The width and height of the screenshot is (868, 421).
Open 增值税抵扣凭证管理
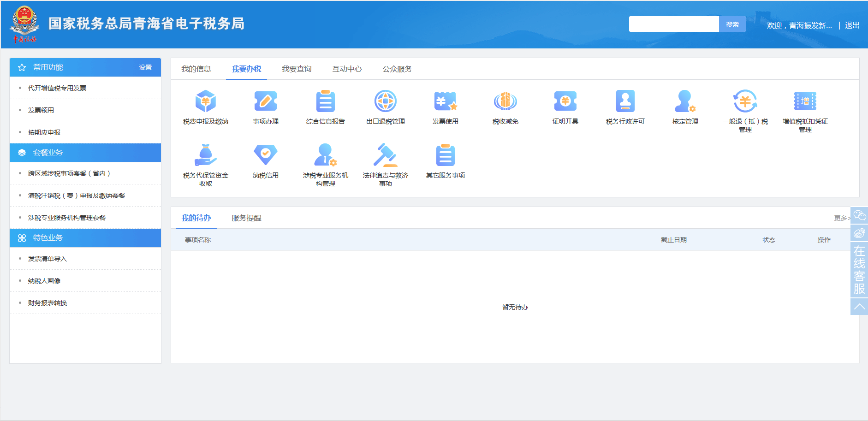tap(804, 111)
